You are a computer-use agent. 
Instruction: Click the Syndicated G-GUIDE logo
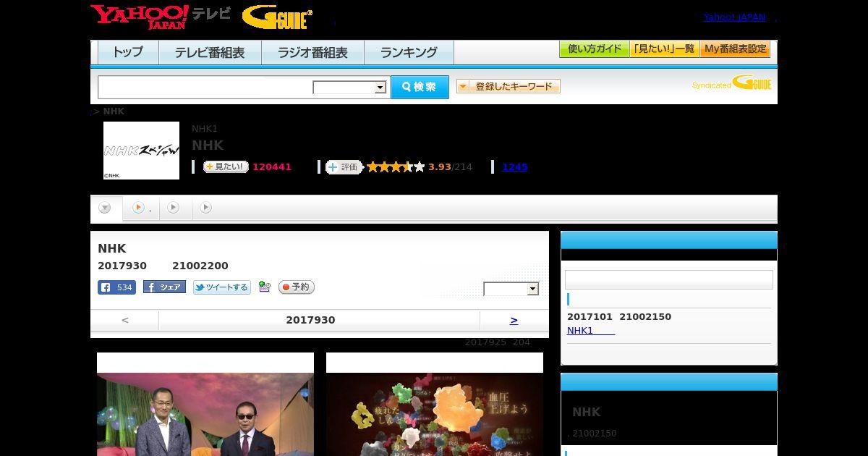732,83
